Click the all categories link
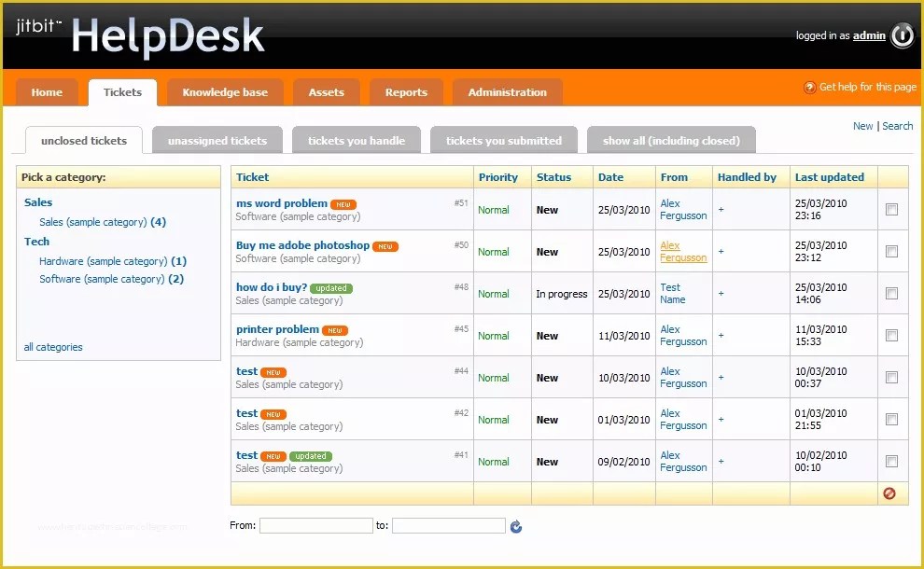 tap(53, 347)
